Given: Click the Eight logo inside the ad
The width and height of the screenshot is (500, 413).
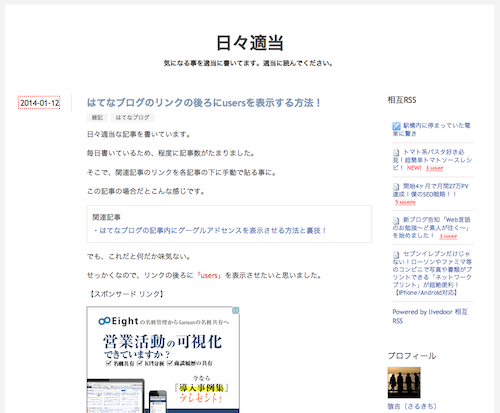Looking at the screenshot, I should click(x=118, y=321).
